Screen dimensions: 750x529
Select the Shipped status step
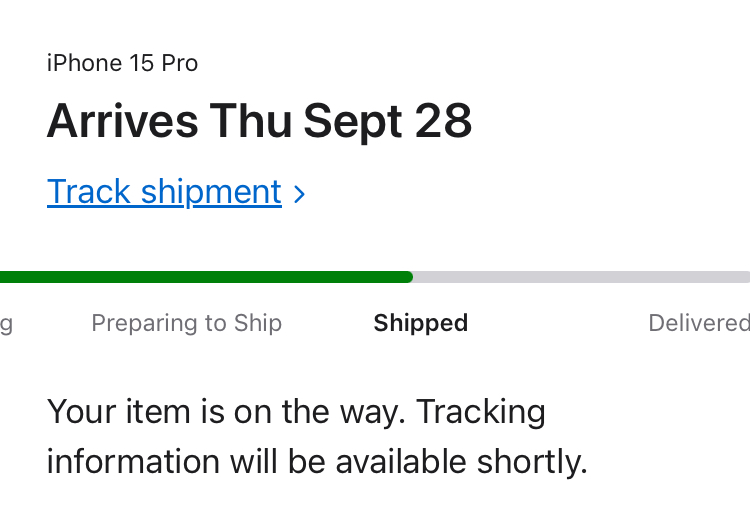tap(420, 323)
